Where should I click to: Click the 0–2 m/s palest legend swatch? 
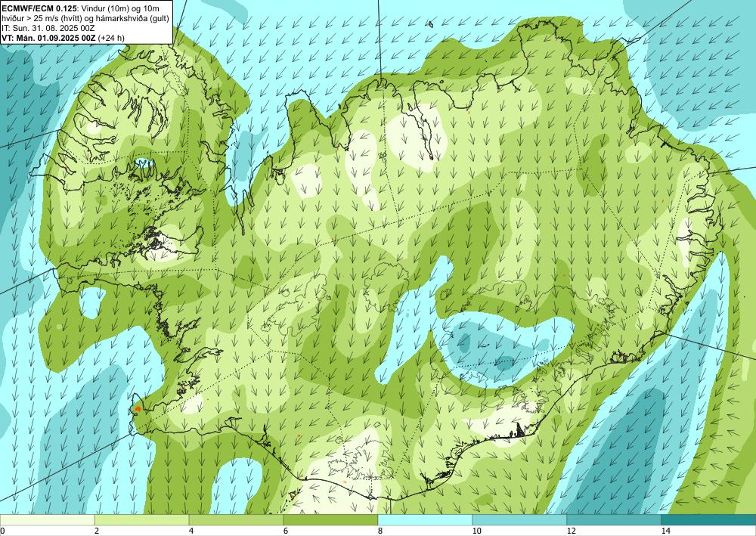pyautogui.click(x=47, y=519)
